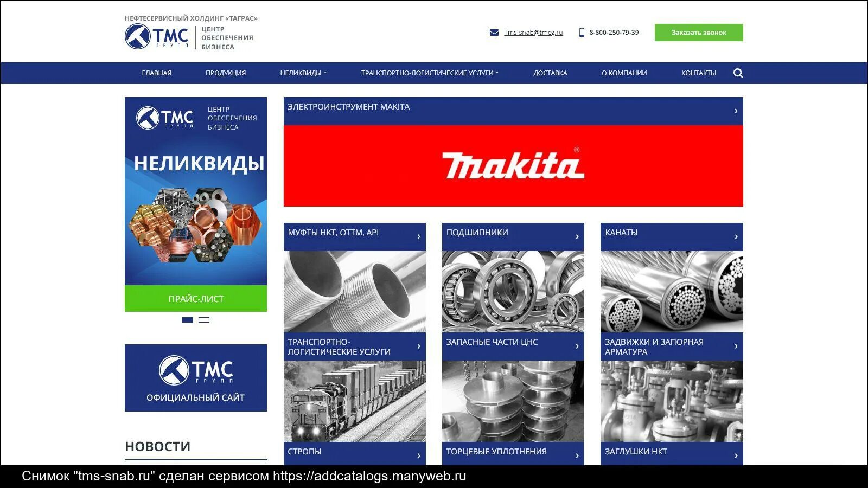Click the freight train image tile
The width and height of the screenshot is (868, 488).
[x=355, y=401]
